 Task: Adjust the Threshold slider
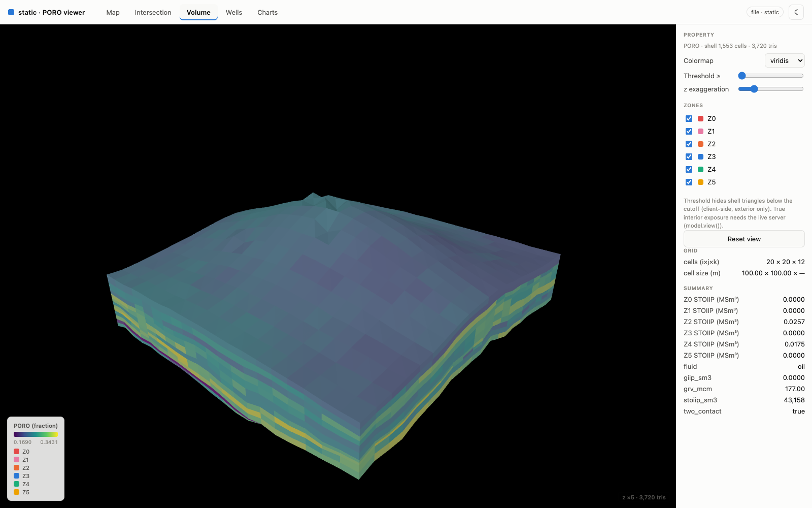pos(771,76)
